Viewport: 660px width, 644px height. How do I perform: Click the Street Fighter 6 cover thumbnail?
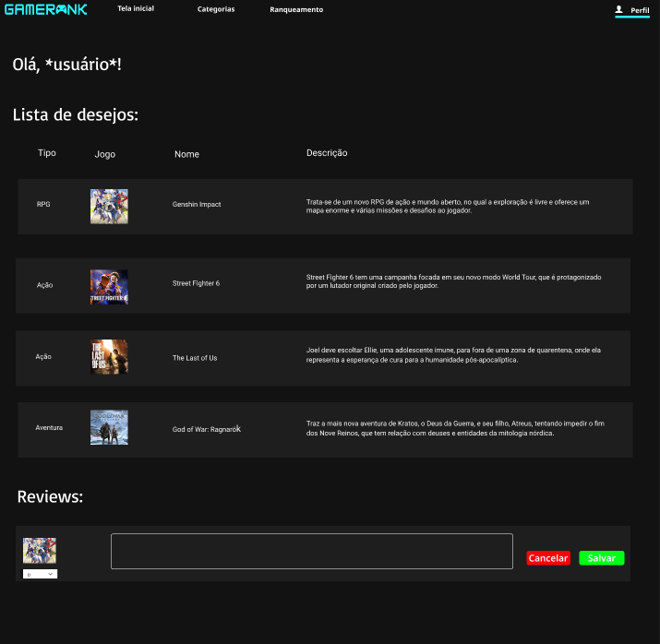[x=109, y=287]
